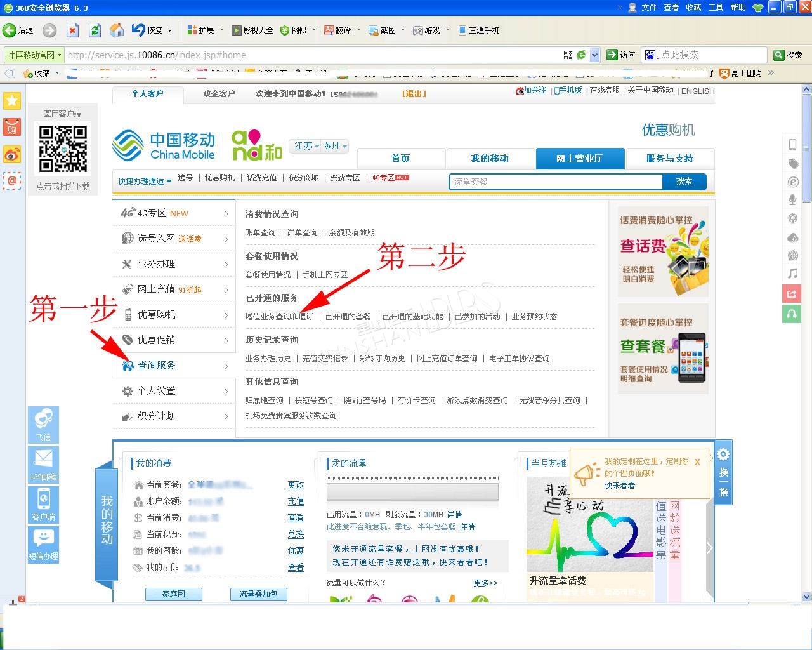Open the 中国移动官网 site label dropdown
The height and width of the screenshot is (650, 812).
35,55
